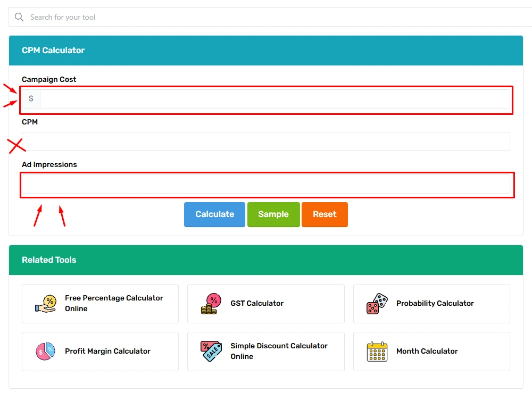Open the Simple Discount sale tag icon

pos(211,352)
